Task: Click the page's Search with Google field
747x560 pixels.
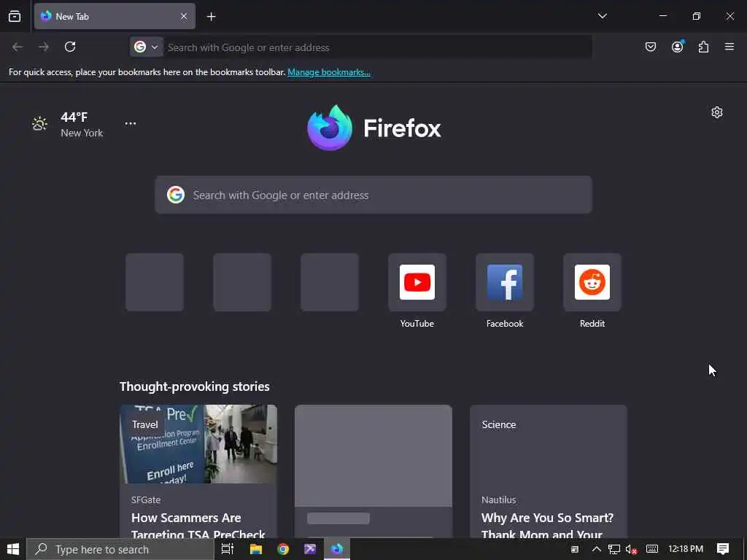Action: point(373,195)
